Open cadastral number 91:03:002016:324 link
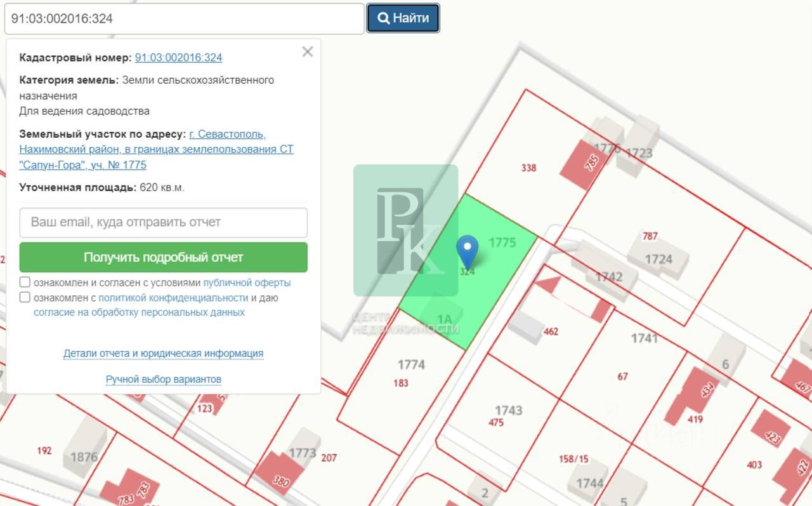Screen dimensions: 812x506 [178, 58]
